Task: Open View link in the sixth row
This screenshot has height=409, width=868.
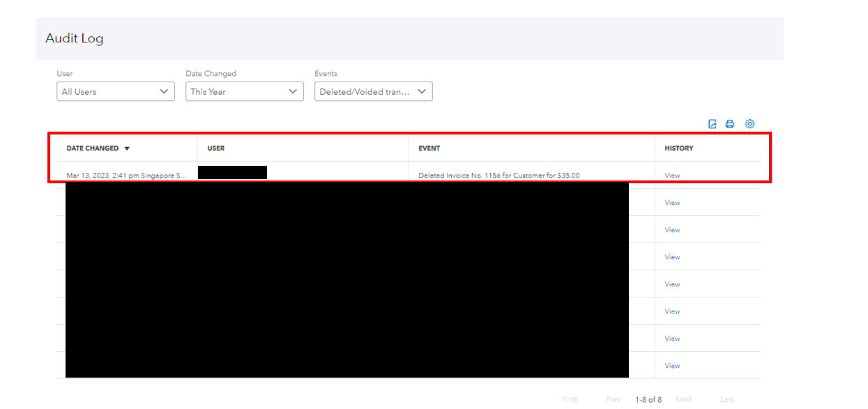Action: (672, 311)
